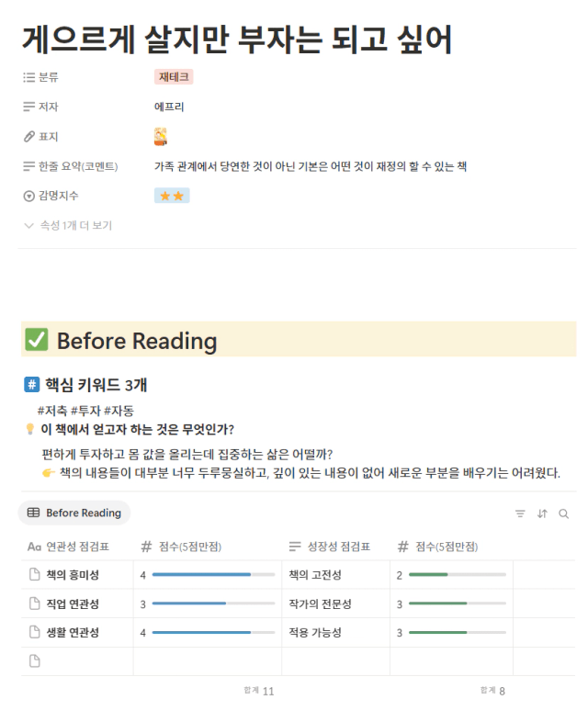Click the page icon beside 책의 흥미성

[x=35, y=574]
